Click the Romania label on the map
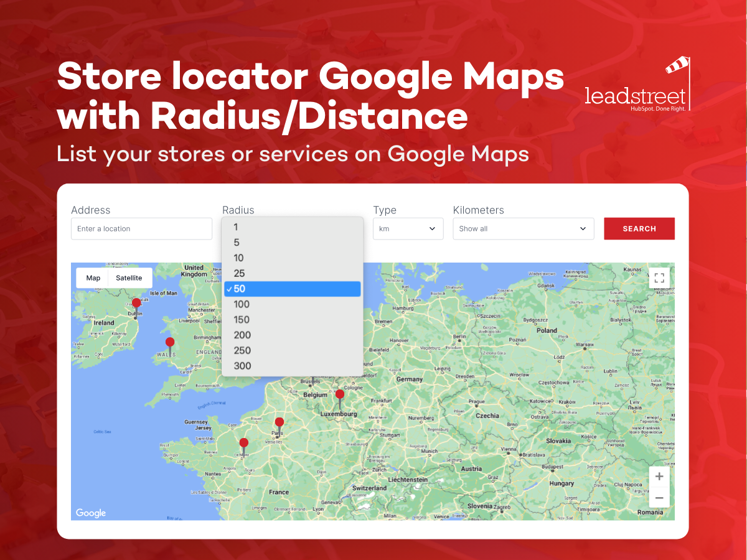The height and width of the screenshot is (560, 747). pos(651,512)
